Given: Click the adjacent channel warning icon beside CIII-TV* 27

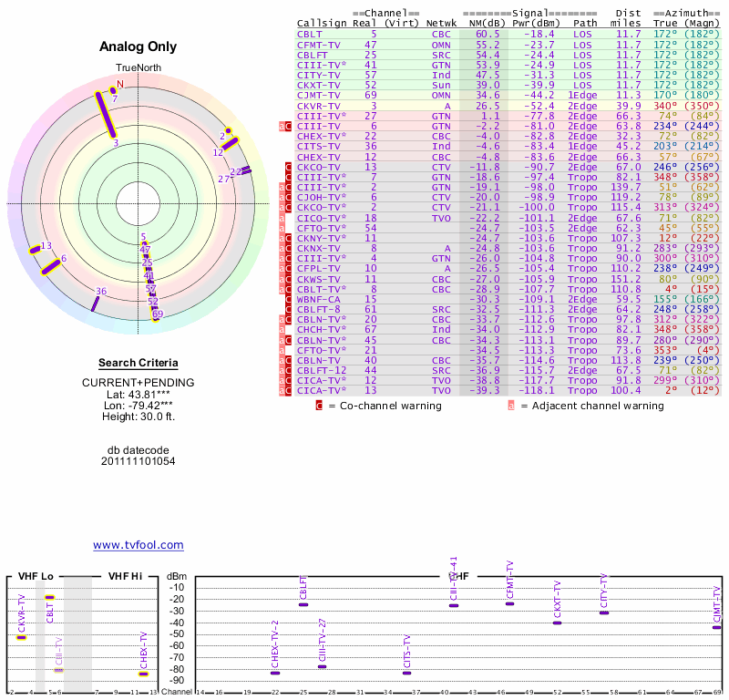Looking at the screenshot, I should [x=282, y=127].
